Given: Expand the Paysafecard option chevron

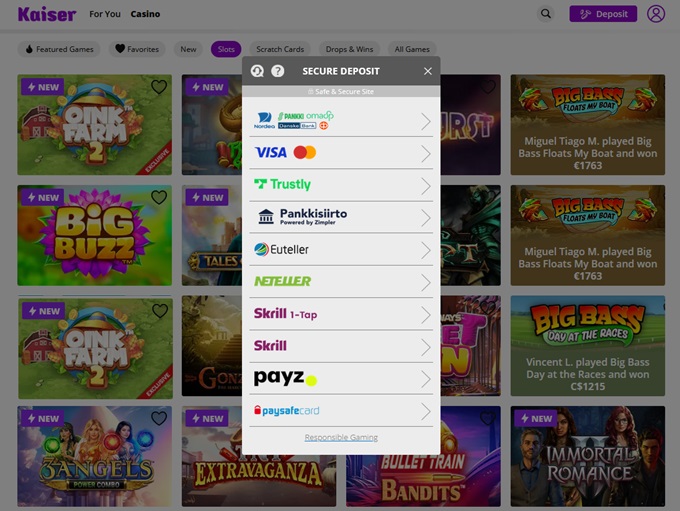Looking at the screenshot, I should tap(426, 411).
